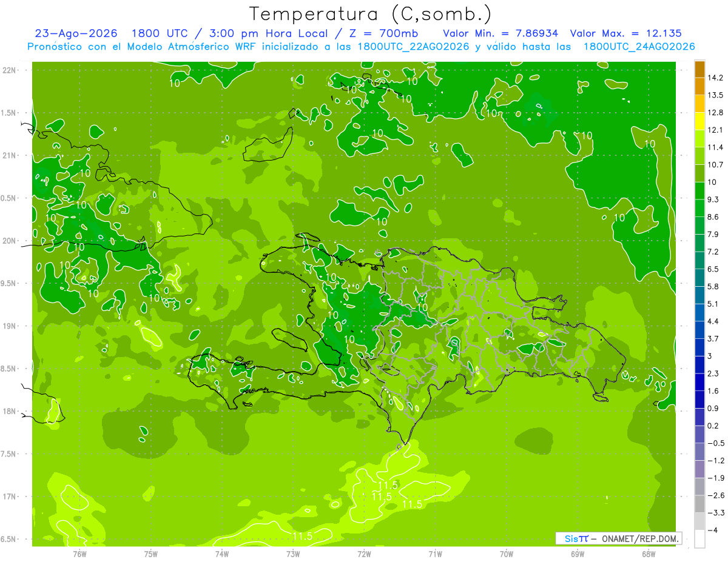This screenshot has height=562, width=728.
Task: Click the '72W' longitude axis label
Action: pos(364,554)
